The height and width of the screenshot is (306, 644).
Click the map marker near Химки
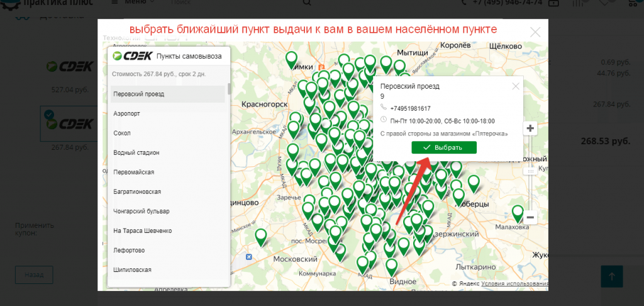292,60
